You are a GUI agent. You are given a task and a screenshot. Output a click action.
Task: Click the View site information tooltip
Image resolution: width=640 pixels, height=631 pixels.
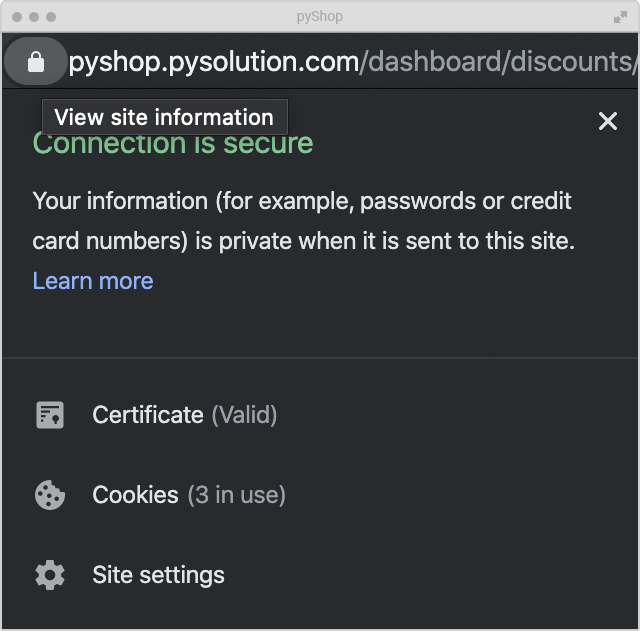point(164,117)
